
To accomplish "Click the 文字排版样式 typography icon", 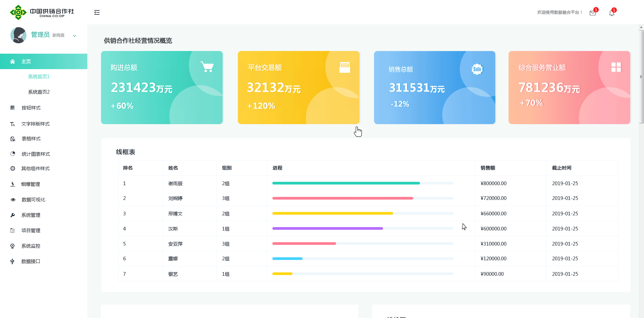I will tap(12, 124).
